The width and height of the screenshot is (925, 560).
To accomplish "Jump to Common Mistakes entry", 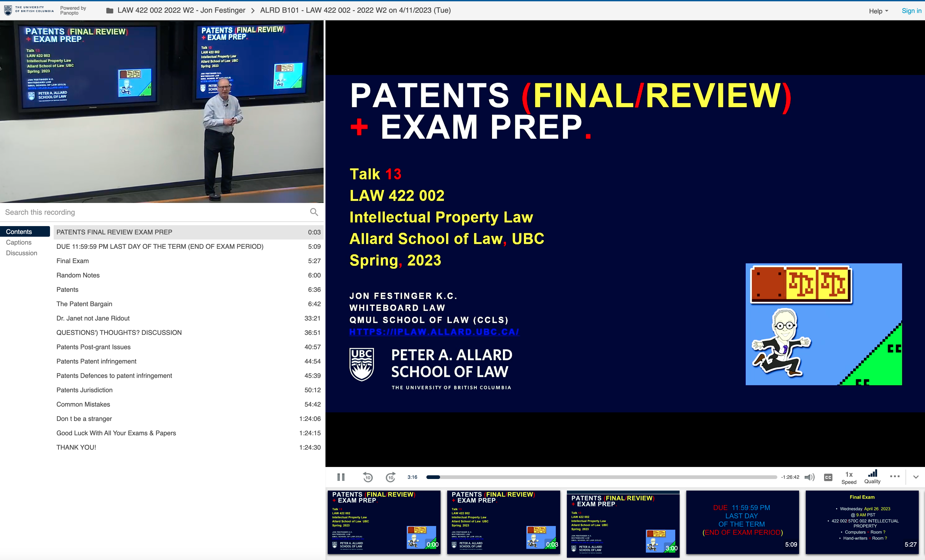I will pos(188,404).
